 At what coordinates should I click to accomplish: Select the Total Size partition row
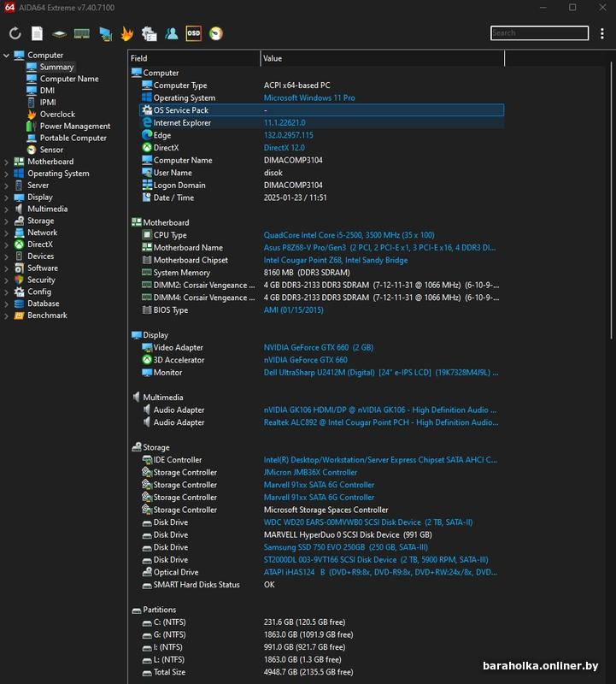click(x=322, y=672)
